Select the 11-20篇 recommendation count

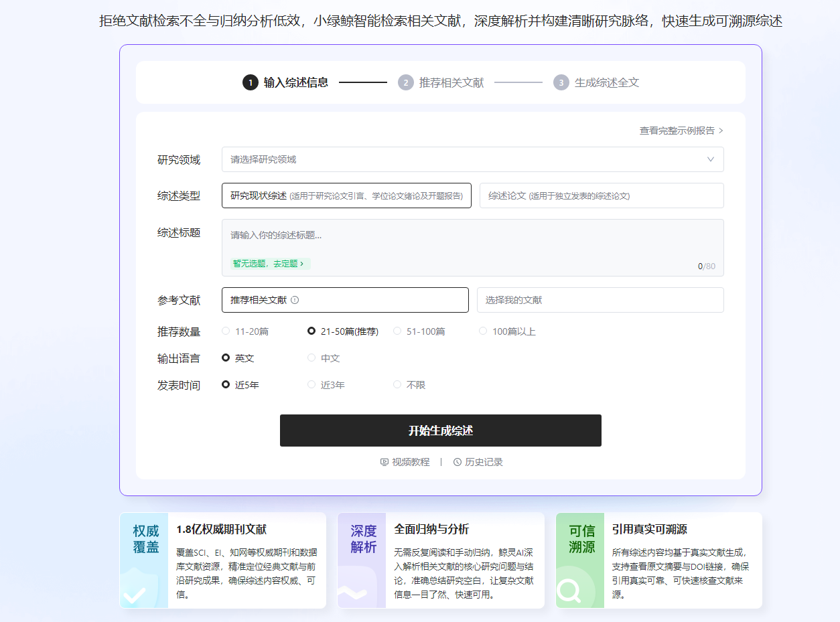pyautogui.click(x=245, y=331)
